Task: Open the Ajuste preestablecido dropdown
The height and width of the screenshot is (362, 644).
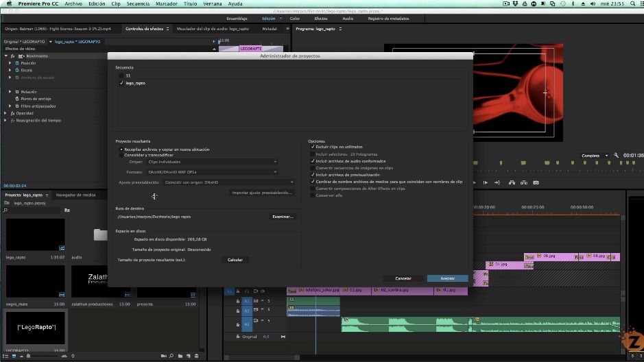Action: pyautogui.click(x=229, y=182)
